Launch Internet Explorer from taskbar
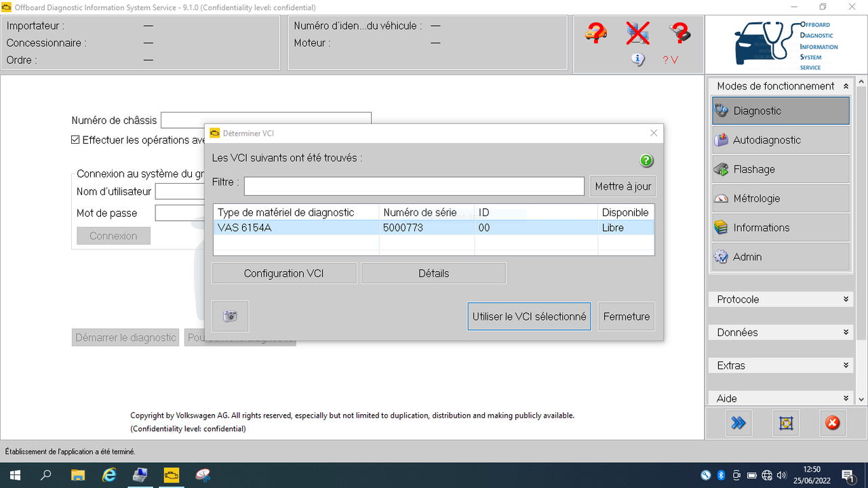 pyautogui.click(x=108, y=475)
